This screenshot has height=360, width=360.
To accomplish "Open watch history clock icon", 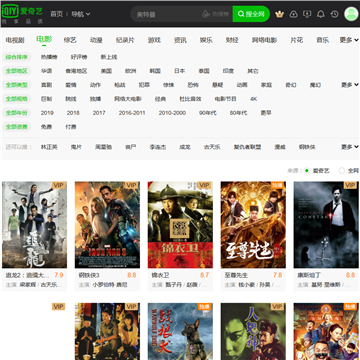I will 334,14.
